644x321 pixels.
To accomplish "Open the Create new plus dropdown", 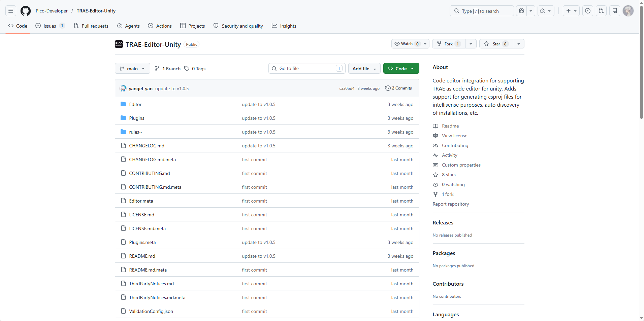I will pyautogui.click(x=571, y=11).
